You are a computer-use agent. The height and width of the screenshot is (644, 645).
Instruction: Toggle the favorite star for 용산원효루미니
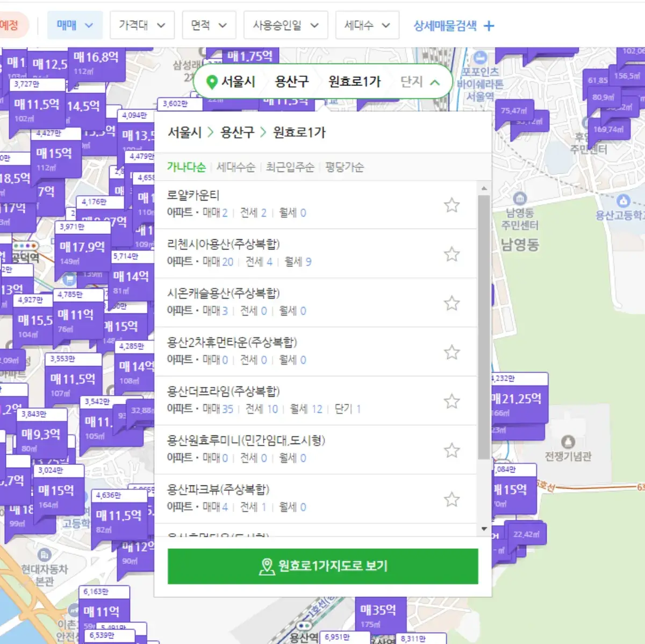pos(451,450)
